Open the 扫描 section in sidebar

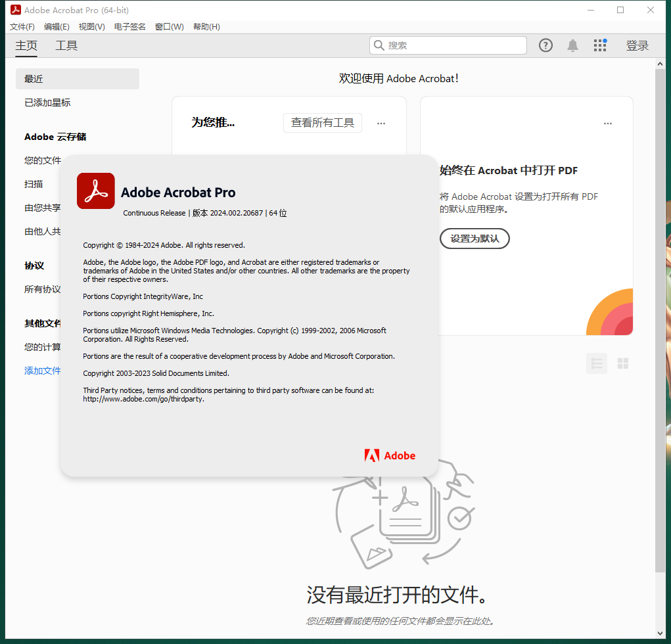point(34,184)
